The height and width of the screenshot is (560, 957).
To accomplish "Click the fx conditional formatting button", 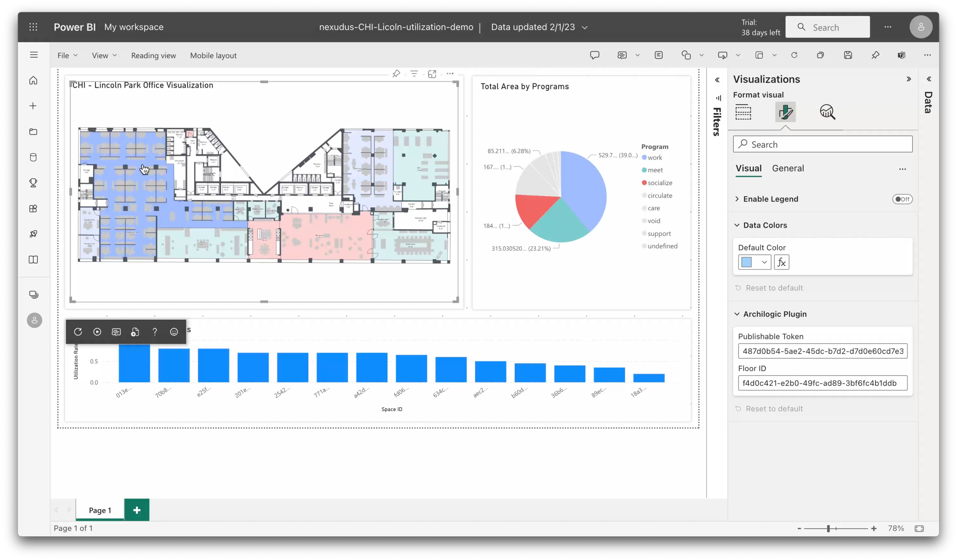I will [781, 262].
